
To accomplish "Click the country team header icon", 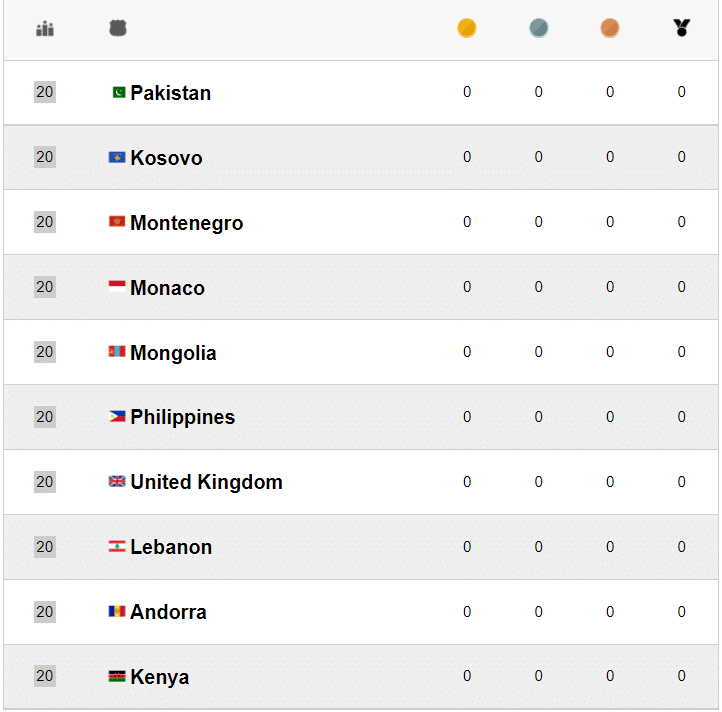I will tap(118, 29).
